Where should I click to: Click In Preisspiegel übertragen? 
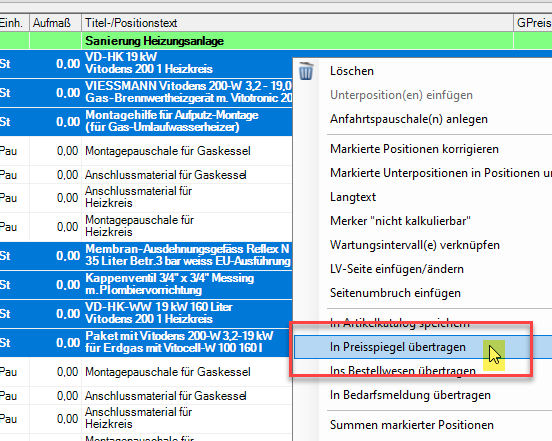pyautogui.click(x=398, y=347)
